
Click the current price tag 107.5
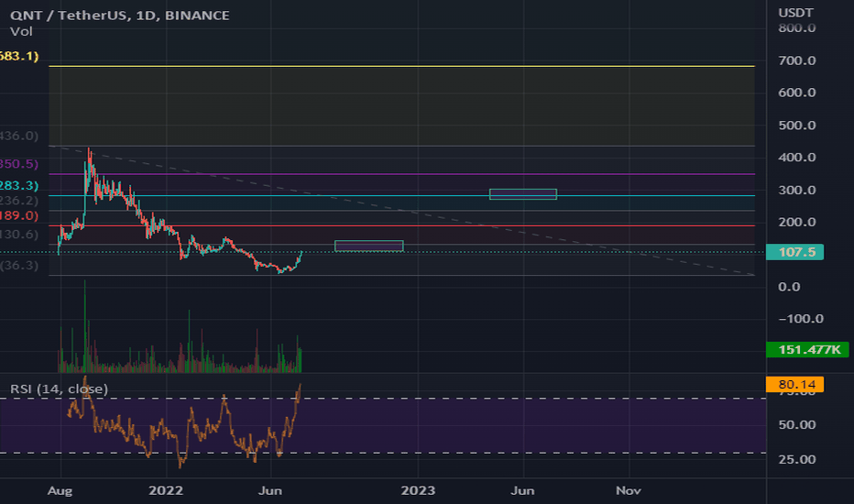pos(794,252)
